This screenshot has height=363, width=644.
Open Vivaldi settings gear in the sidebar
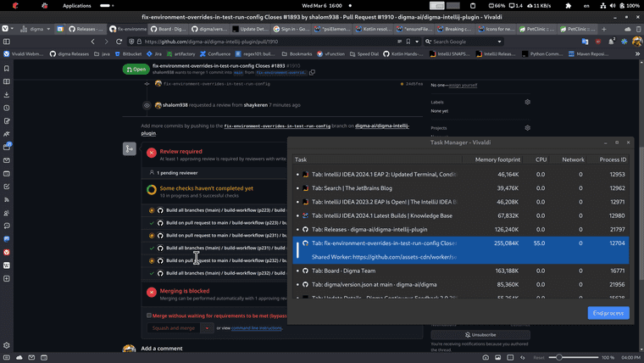click(7, 345)
